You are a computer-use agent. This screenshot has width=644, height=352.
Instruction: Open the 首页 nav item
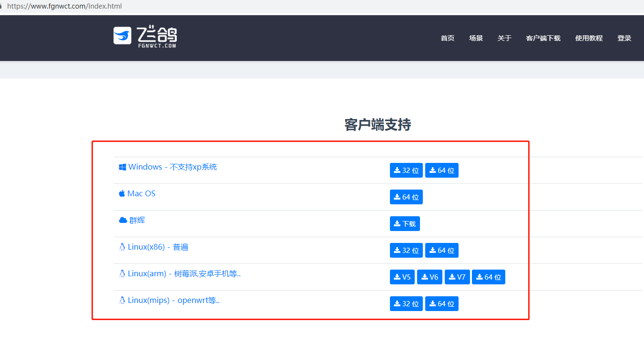[448, 38]
